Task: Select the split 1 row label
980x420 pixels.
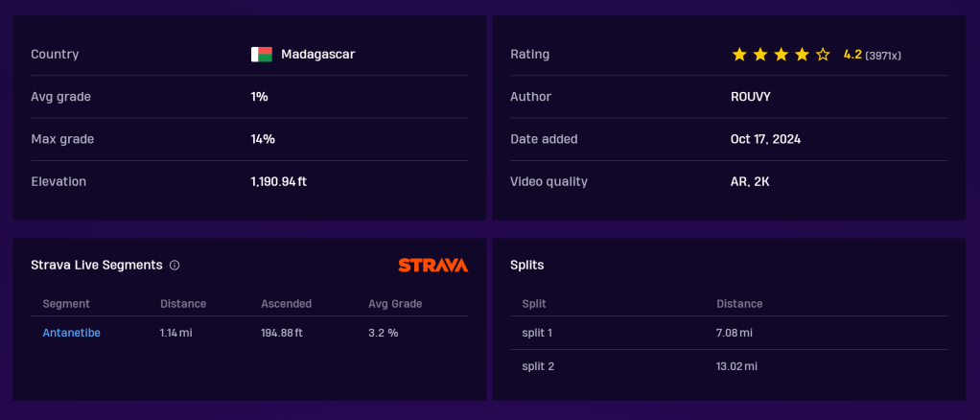Action: click(x=537, y=333)
